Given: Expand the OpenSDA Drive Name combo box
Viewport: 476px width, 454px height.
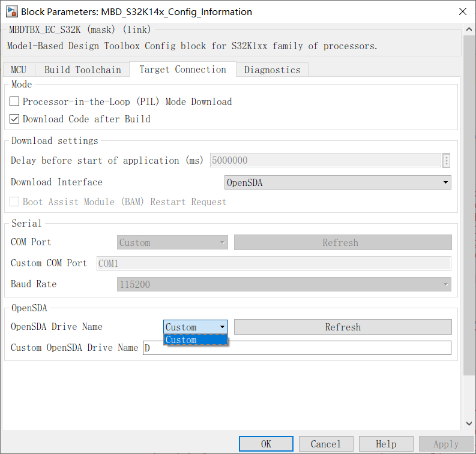Looking at the screenshot, I should 195,327.
